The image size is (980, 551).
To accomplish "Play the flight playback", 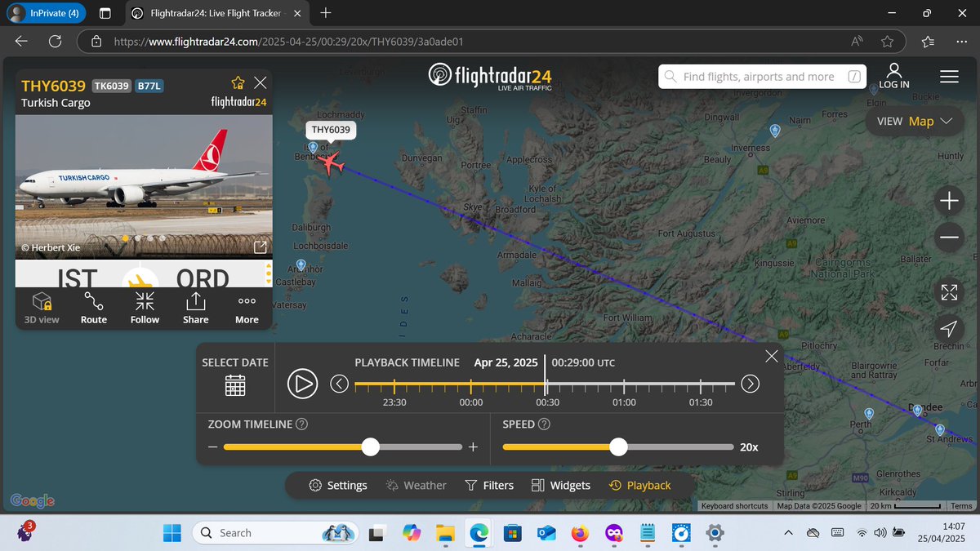I will pyautogui.click(x=302, y=384).
